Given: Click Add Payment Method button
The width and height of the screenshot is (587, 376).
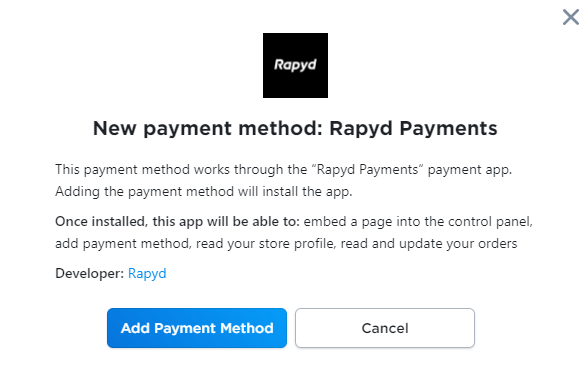Looking at the screenshot, I should tap(197, 328).
